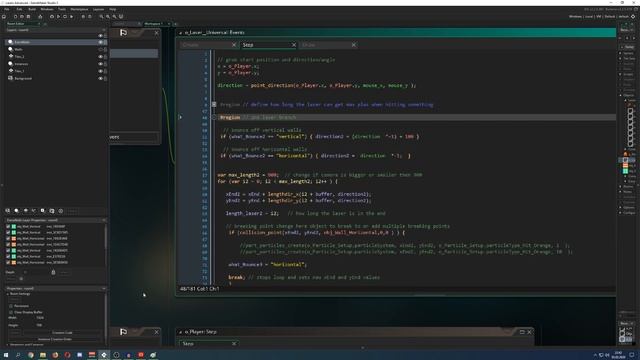Collapse the instance layer properties panel arrow
Image resolution: width=640 pixels, height=360 pixels.
[104, 220]
